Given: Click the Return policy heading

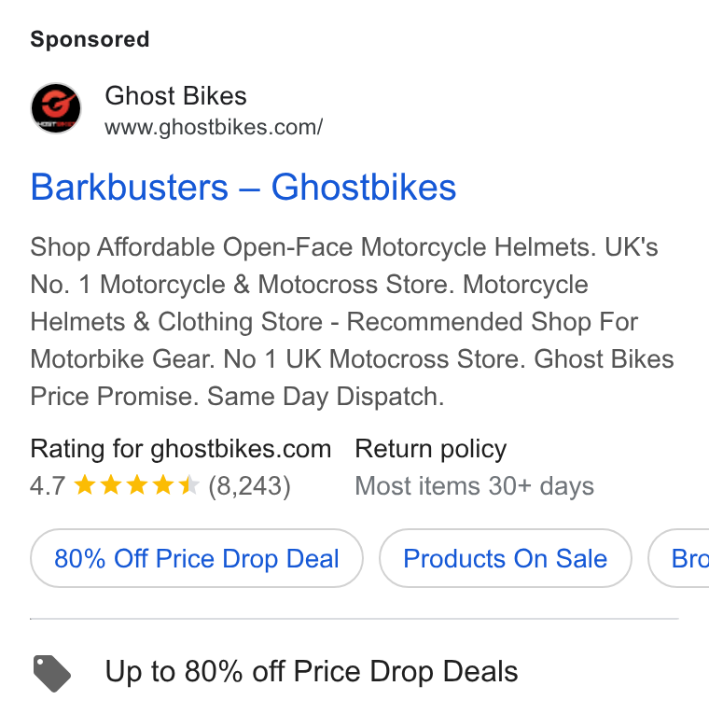Looking at the screenshot, I should (x=431, y=449).
